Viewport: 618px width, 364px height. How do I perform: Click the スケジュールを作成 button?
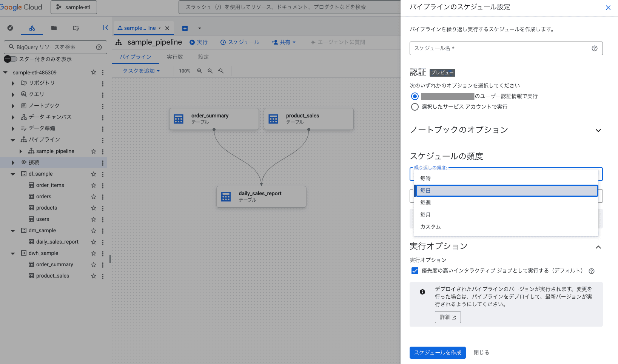coord(437,352)
